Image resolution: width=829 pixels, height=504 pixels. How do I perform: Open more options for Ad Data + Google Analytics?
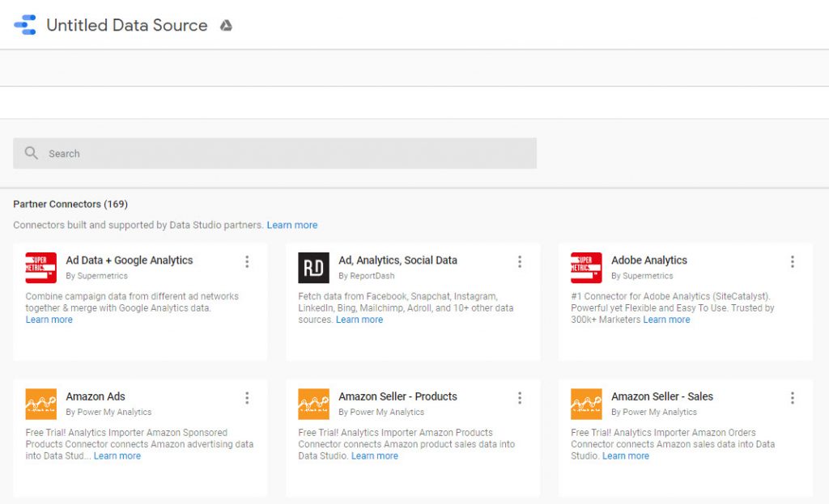click(x=247, y=261)
